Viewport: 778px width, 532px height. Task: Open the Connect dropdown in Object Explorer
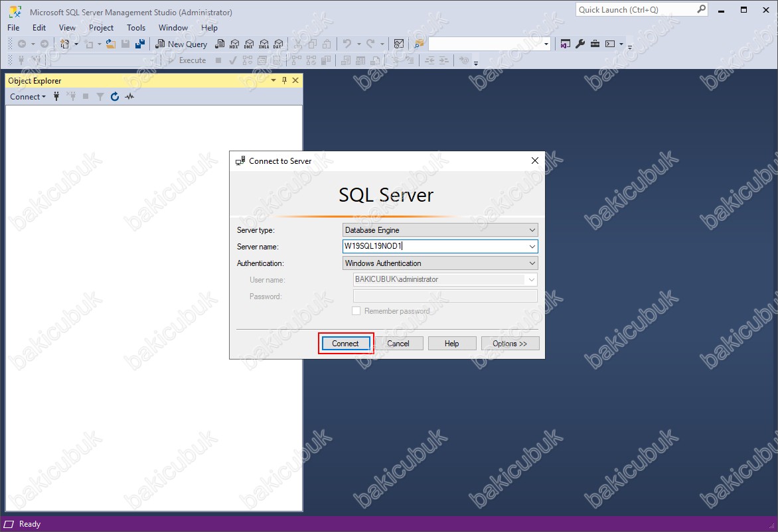click(x=28, y=97)
